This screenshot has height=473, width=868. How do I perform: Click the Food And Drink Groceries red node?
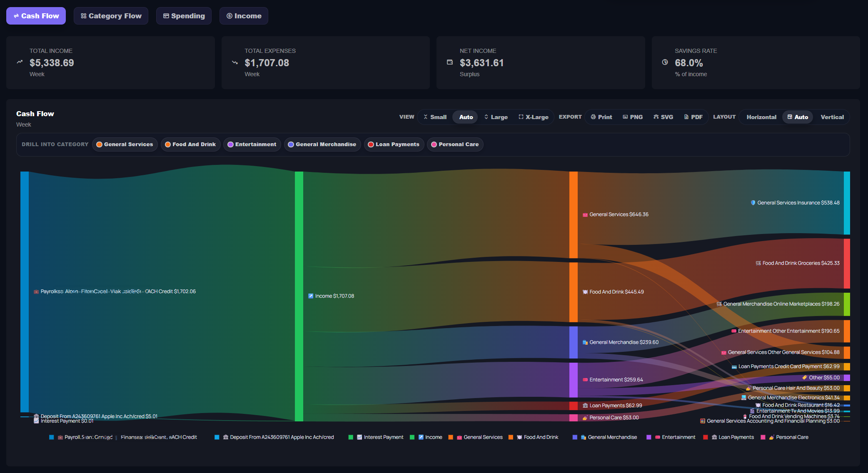coord(847,263)
